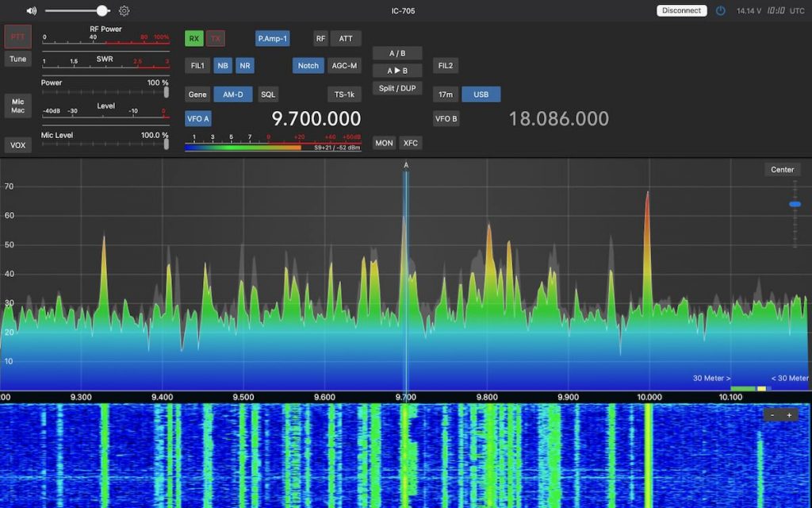Zoom in the waterfall with the plus icon
The width and height of the screenshot is (812, 508).
coord(791,414)
